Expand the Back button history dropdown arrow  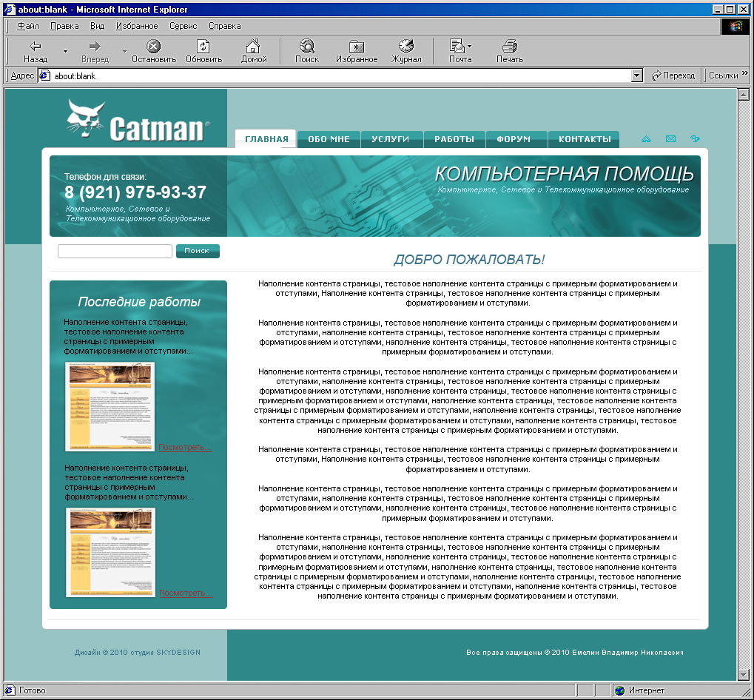65,52
